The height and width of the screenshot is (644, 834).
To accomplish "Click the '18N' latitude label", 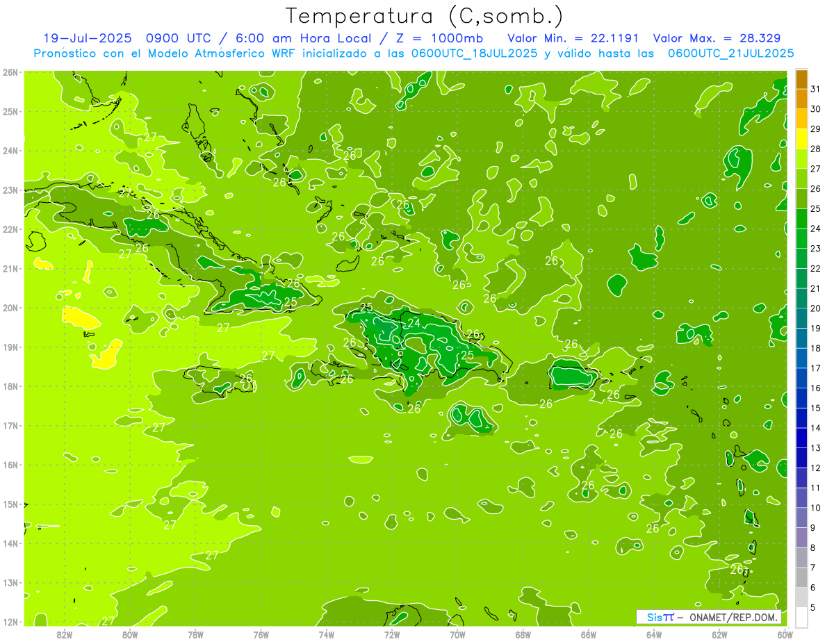I will point(10,386).
